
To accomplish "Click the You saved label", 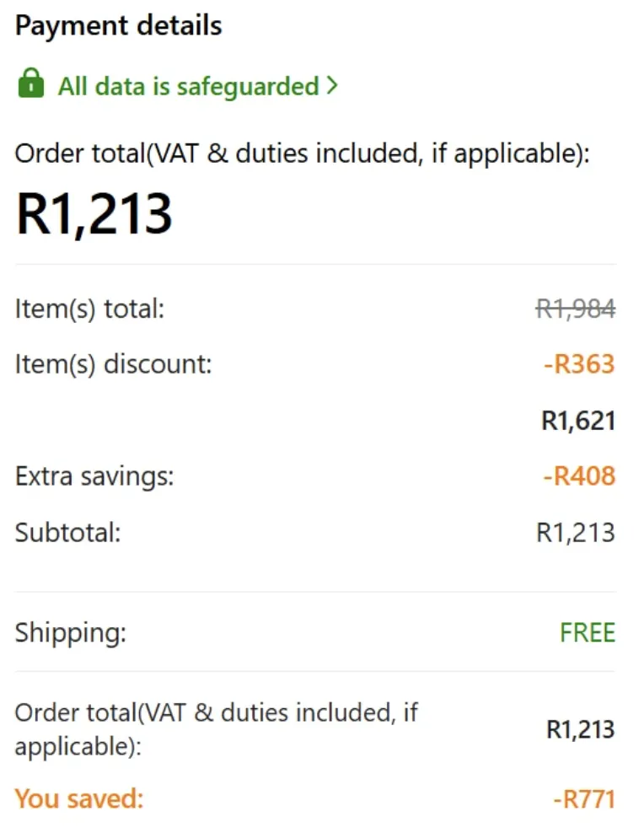I will [79, 798].
